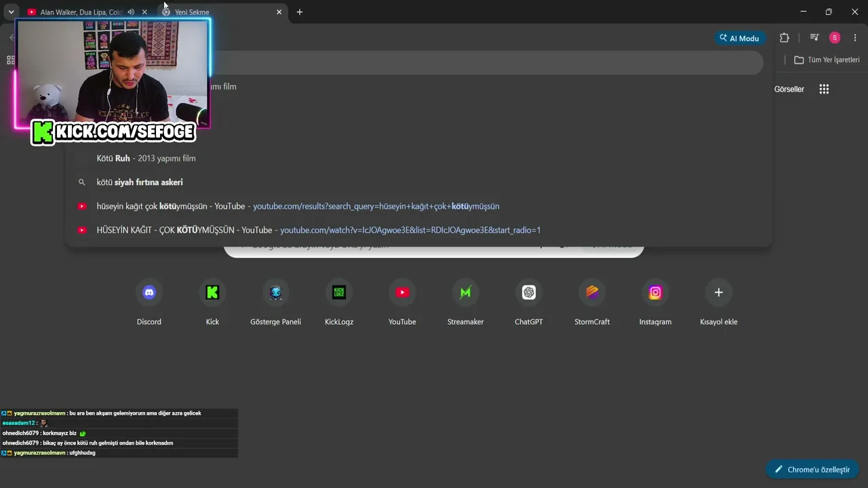868x488 pixels.
Task: Open the Discord shortcut tile
Action: tap(149, 302)
